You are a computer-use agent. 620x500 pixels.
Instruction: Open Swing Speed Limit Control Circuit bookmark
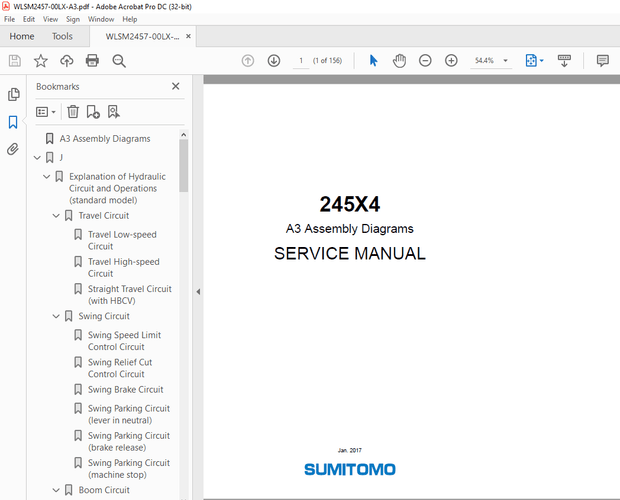tap(124, 341)
